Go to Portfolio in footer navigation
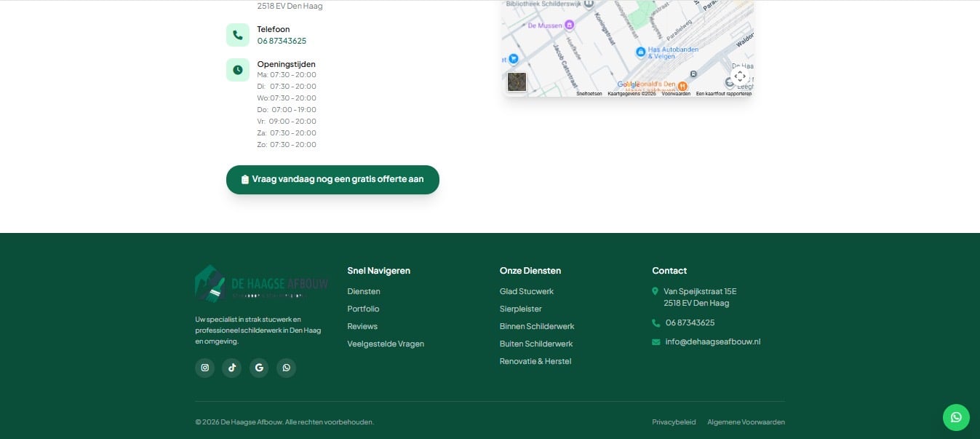This screenshot has height=439, width=980. (x=363, y=309)
